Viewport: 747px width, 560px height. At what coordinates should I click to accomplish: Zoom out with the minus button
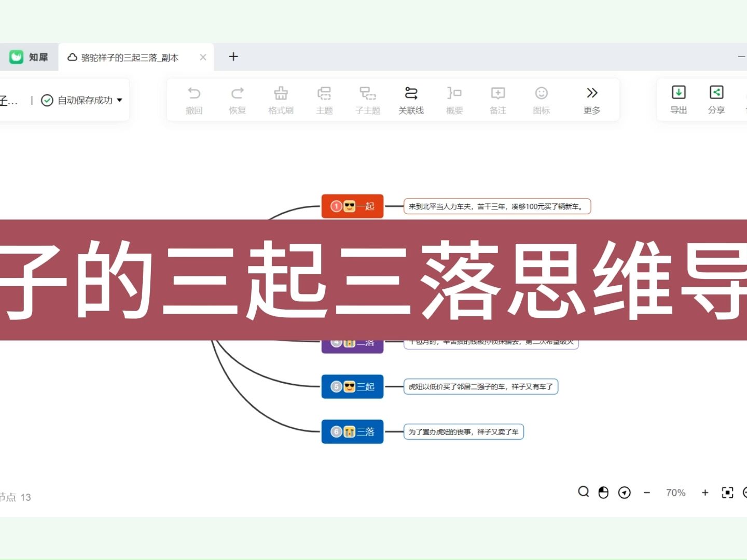[x=647, y=493]
